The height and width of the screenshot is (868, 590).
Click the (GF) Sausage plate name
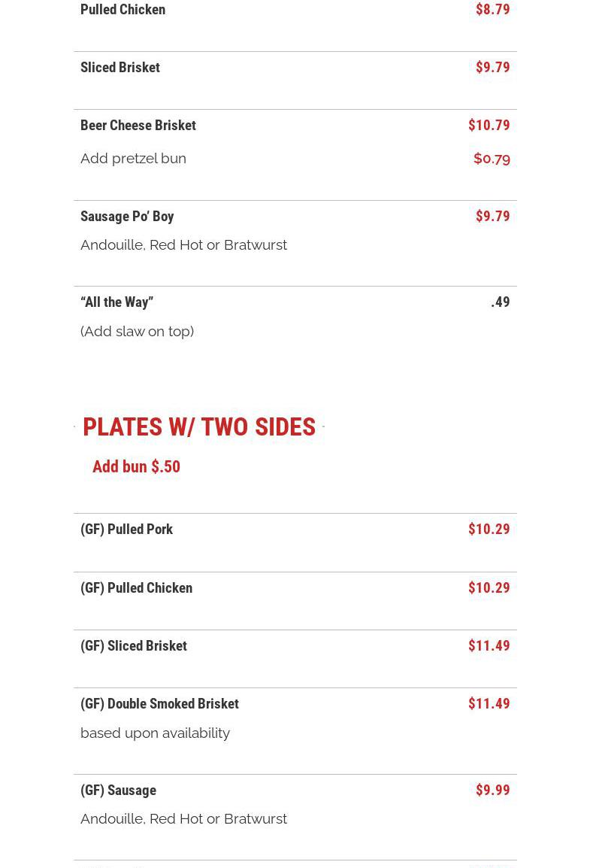[118, 791]
